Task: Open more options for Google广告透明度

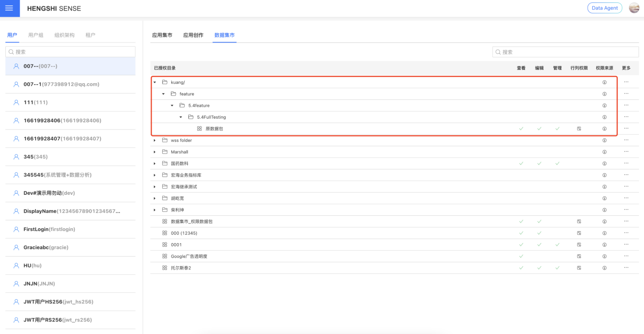Action: (x=626, y=257)
